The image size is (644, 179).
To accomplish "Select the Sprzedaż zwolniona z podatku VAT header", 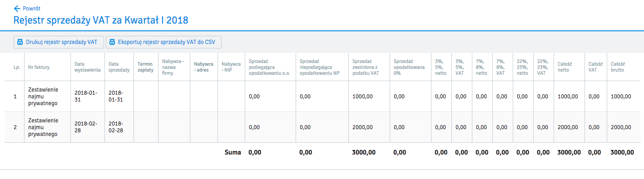I will point(366,67).
